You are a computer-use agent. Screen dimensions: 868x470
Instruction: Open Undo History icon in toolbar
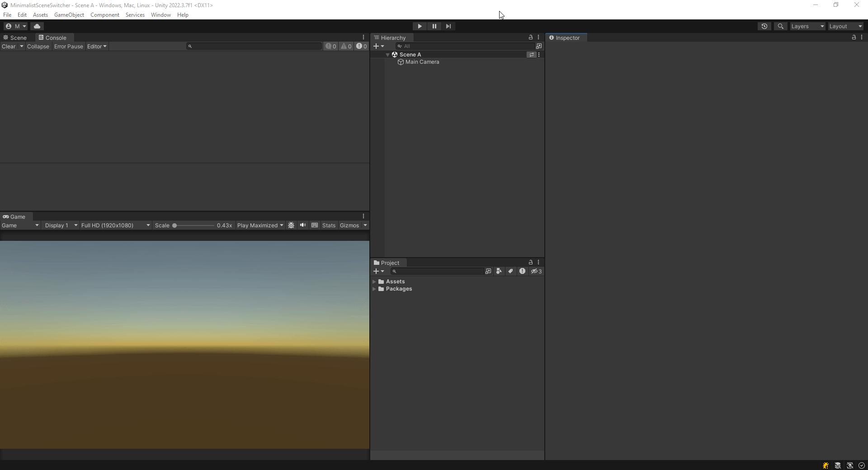764,26
